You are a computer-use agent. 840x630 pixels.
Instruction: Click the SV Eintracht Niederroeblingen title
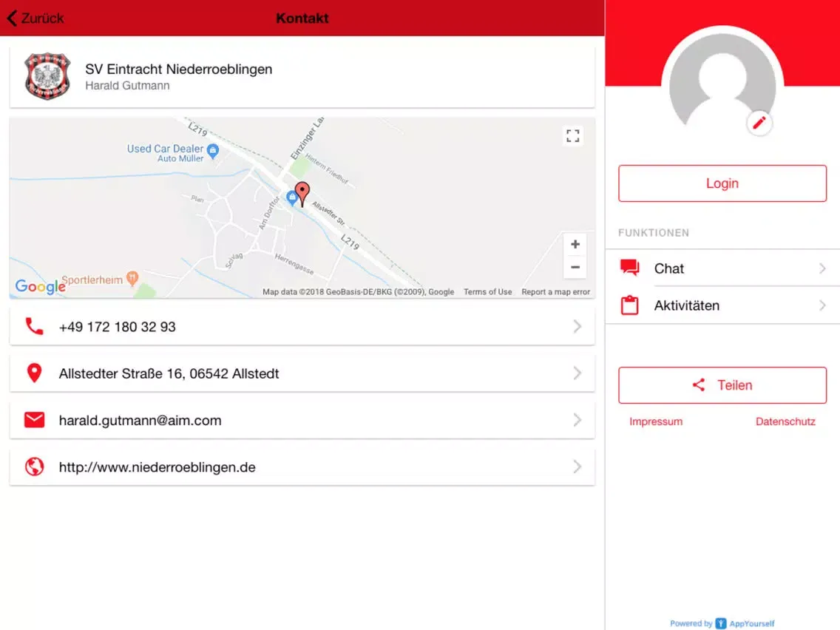[178, 69]
